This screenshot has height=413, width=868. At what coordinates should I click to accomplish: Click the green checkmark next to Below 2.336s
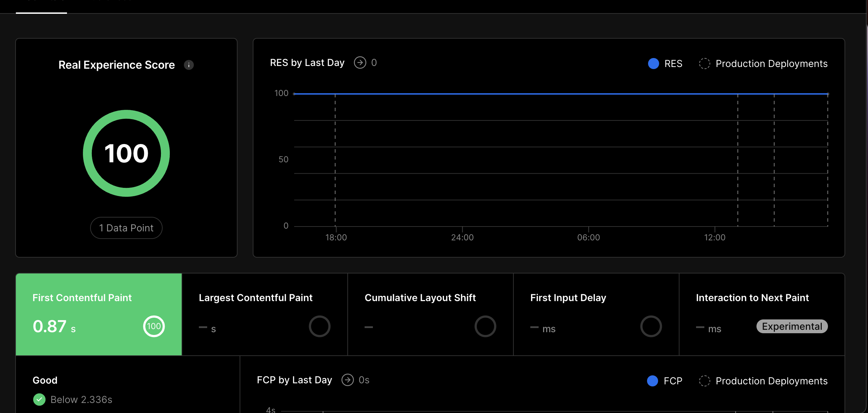click(x=39, y=400)
